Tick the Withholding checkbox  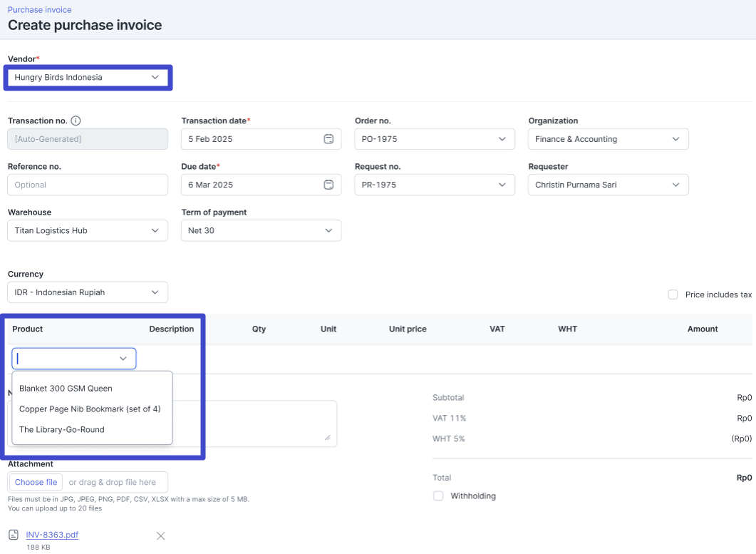point(438,496)
